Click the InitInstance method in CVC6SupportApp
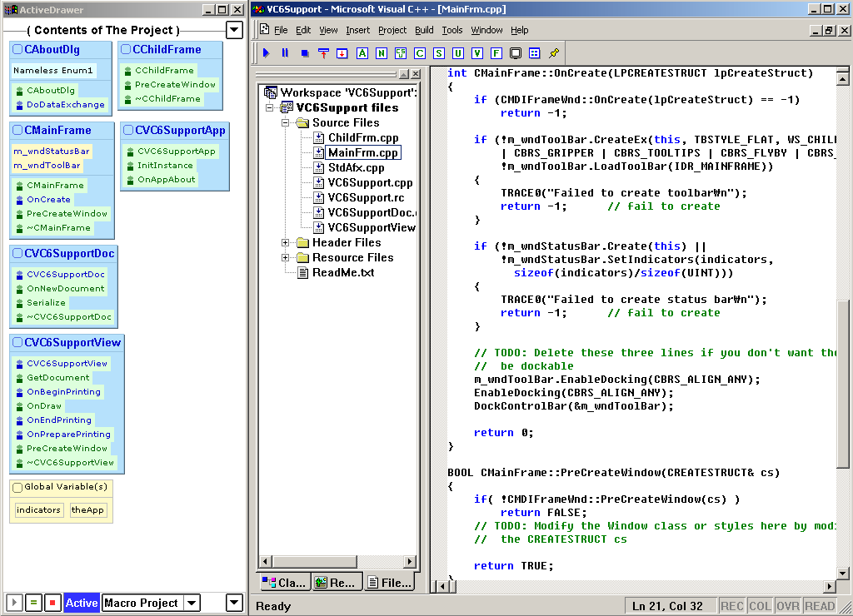Viewport: 853px width, 616px height. point(165,166)
